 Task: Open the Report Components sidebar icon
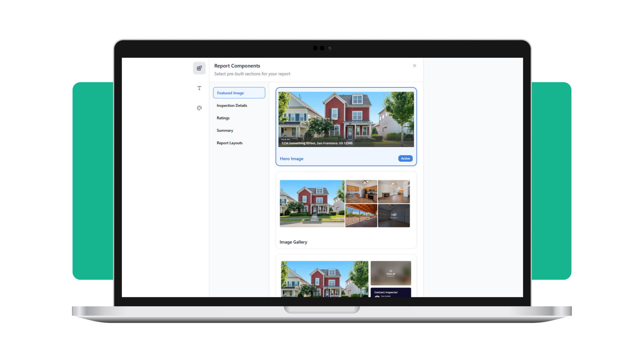tap(199, 68)
